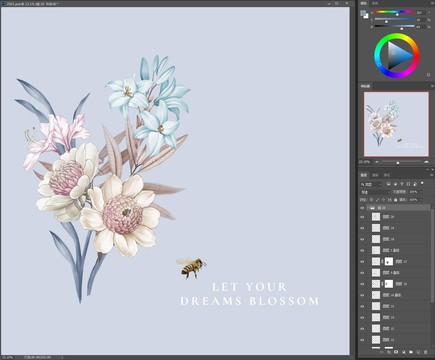This screenshot has width=435, height=360.
Task: Filter layers by smart object icon
Action: pyautogui.click(x=415, y=184)
